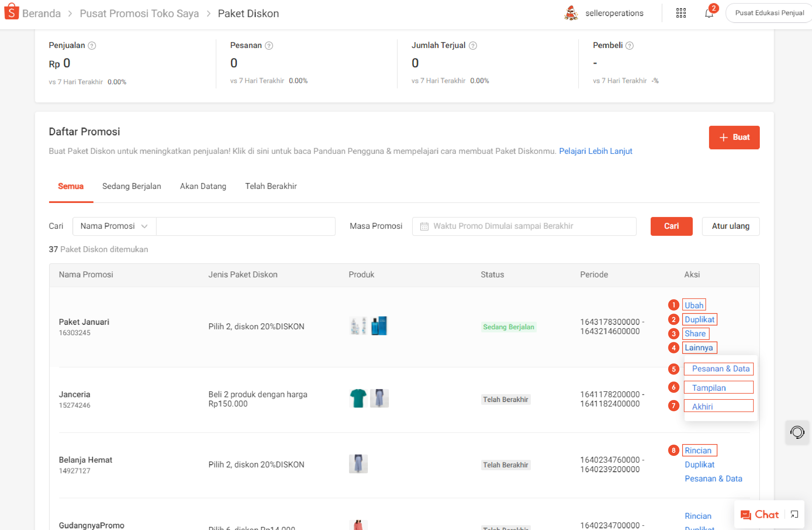Click the Penjualan help question icon
Viewport: 812px width, 530px height.
92,46
